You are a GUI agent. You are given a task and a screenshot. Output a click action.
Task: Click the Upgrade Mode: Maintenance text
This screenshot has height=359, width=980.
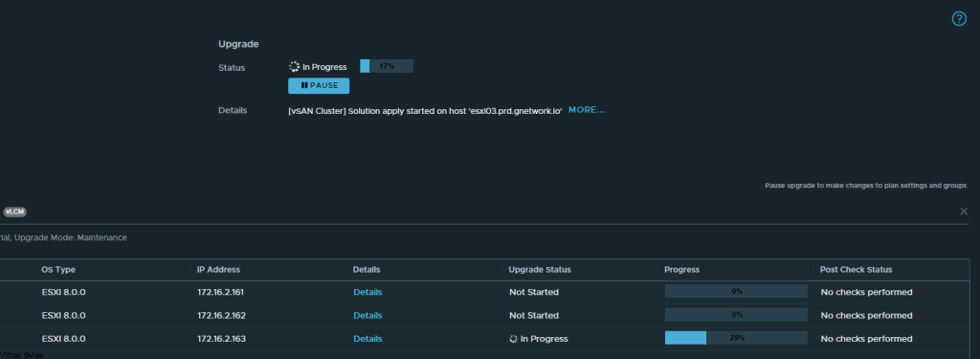point(72,237)
